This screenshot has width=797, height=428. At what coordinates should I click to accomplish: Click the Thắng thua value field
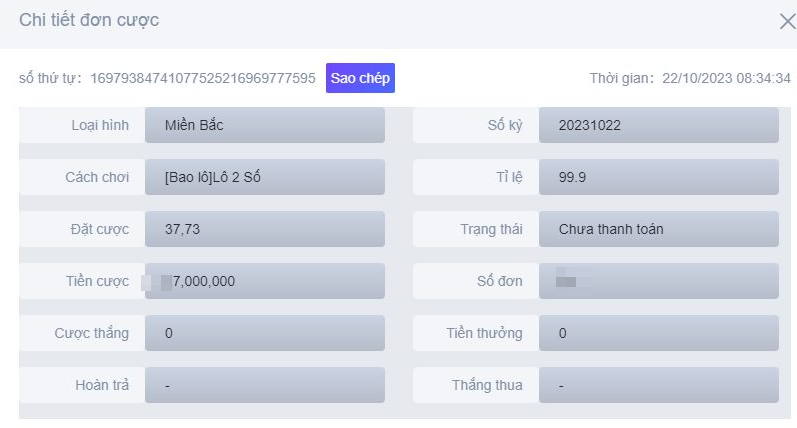(x=658, y=385)
